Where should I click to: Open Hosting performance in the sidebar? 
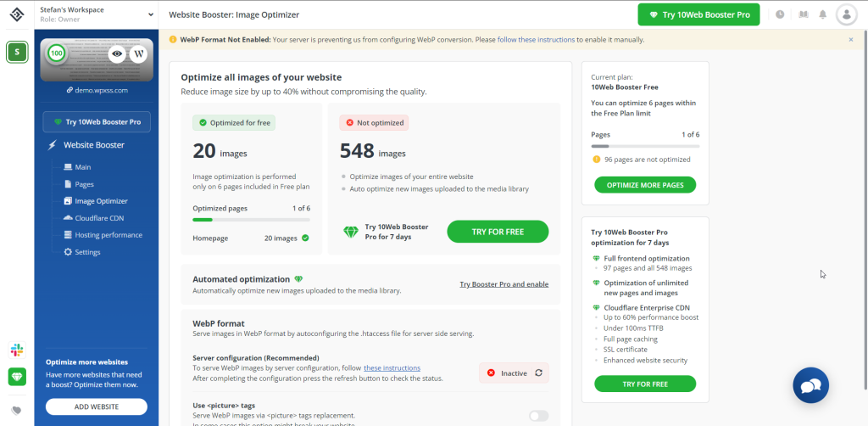click(103, 235)
